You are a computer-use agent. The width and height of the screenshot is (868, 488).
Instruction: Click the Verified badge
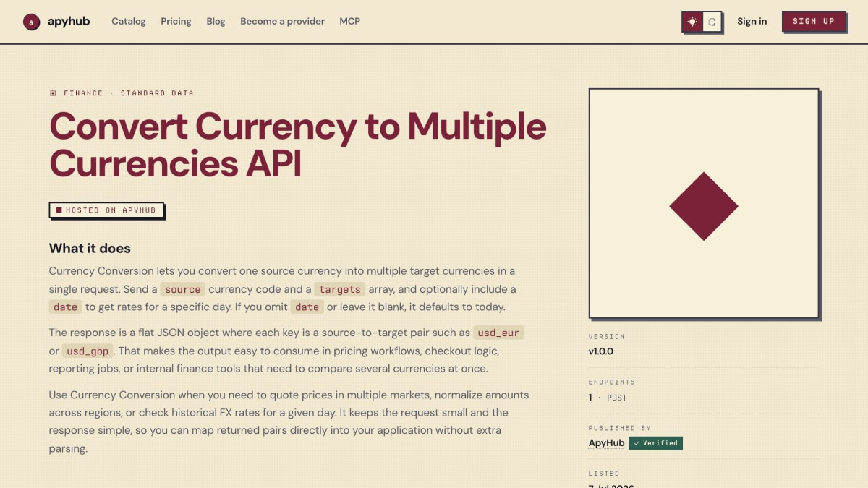click(655, 443)
